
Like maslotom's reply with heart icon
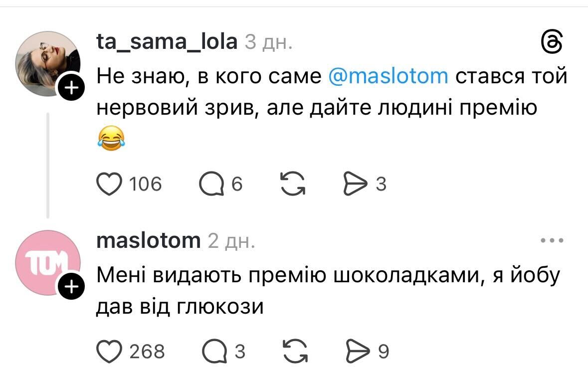click(x=111, y=352)
